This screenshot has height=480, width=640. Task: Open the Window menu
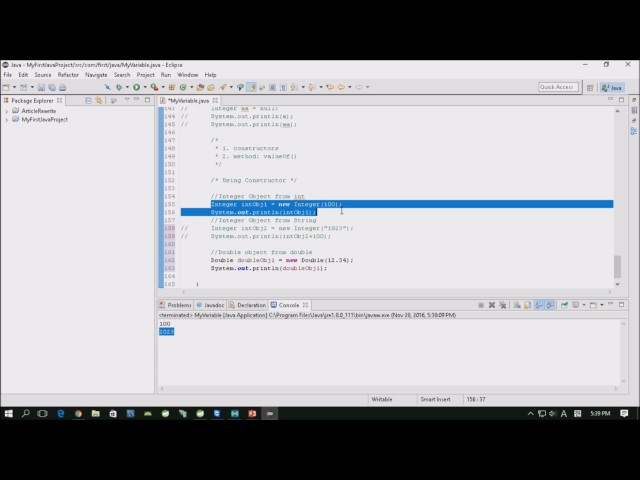coord(187,75)
